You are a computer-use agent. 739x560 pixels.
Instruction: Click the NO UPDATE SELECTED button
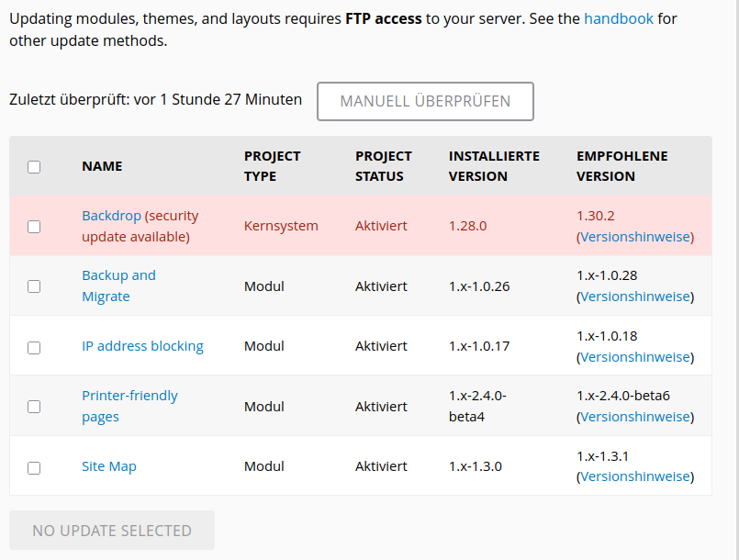111,530
